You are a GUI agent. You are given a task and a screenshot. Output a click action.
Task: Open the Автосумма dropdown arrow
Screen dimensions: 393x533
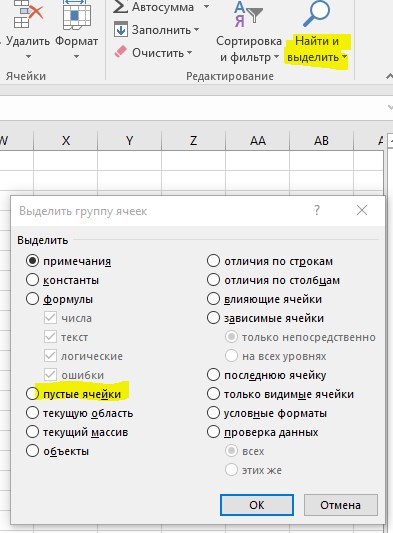pos(206,6)
